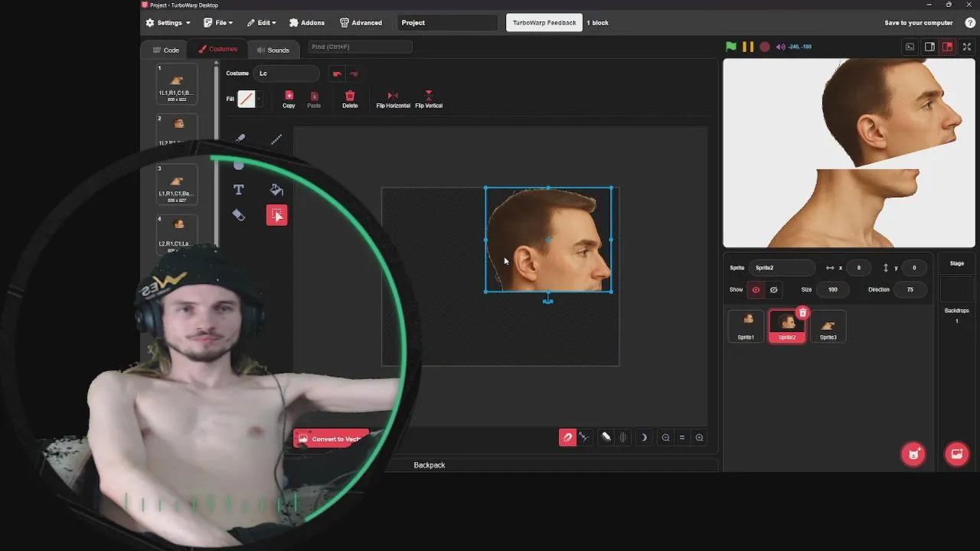980x551 pixels.
Task: Click the yellow pause button
Action: tap(748, 47)
